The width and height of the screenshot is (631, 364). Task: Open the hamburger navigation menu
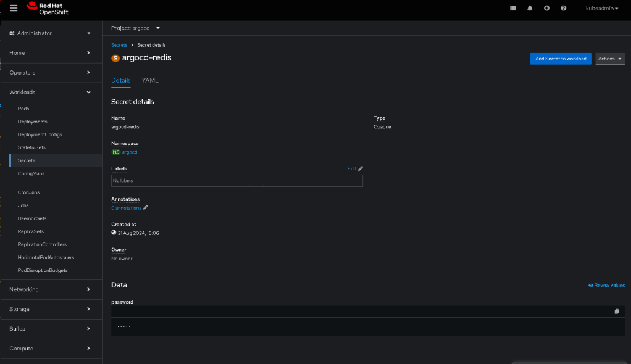pos(14,8)
